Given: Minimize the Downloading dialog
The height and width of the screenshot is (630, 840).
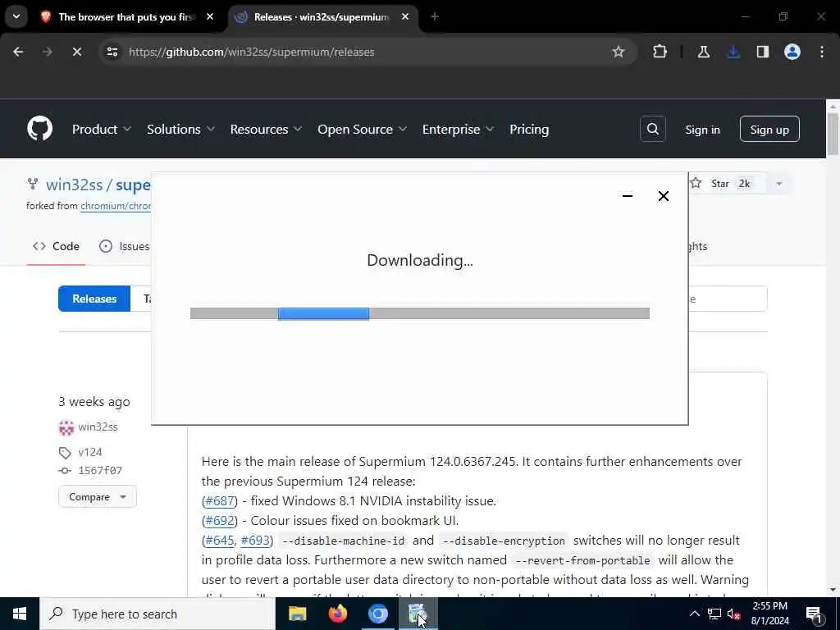Looking at the screenshot, I should coord(628,196).
